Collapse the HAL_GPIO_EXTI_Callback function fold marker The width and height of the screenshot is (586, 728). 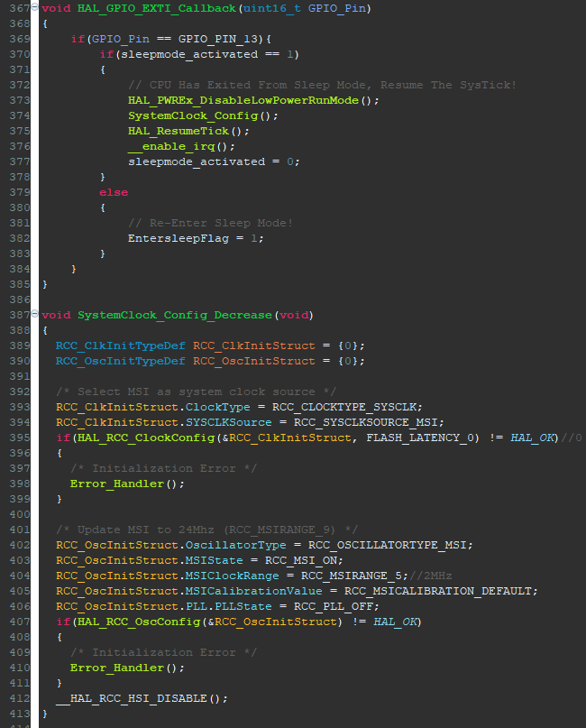pyautogui.click(x=34, y=6)
